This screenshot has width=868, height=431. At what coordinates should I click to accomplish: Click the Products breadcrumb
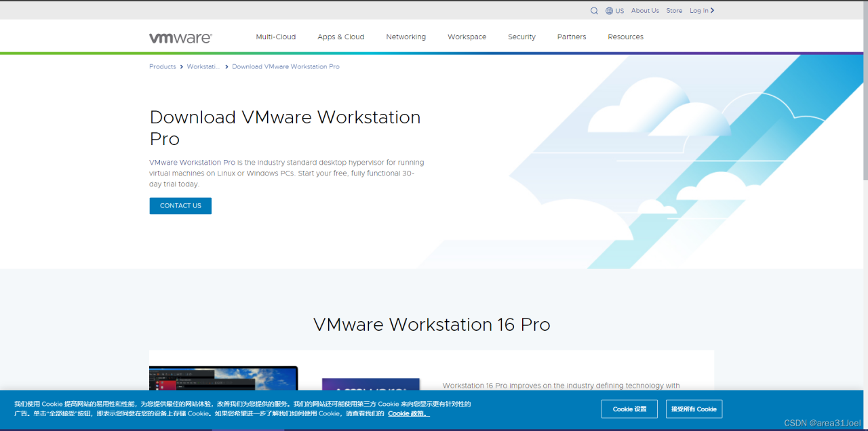pos(163,66)
